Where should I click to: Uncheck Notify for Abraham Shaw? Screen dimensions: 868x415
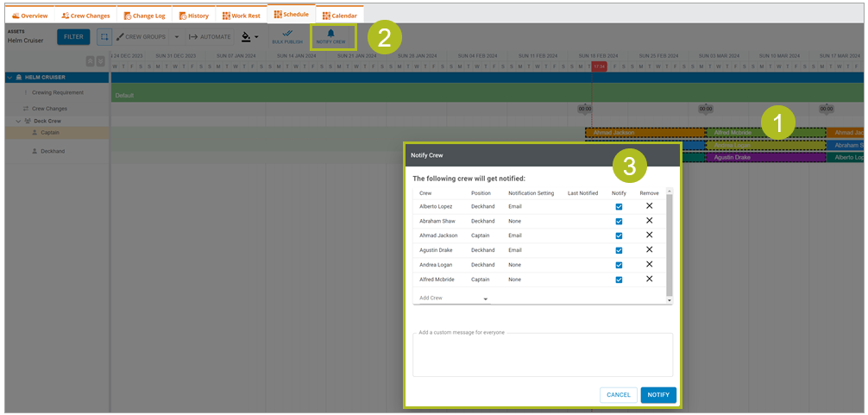(x=619, y=221)
